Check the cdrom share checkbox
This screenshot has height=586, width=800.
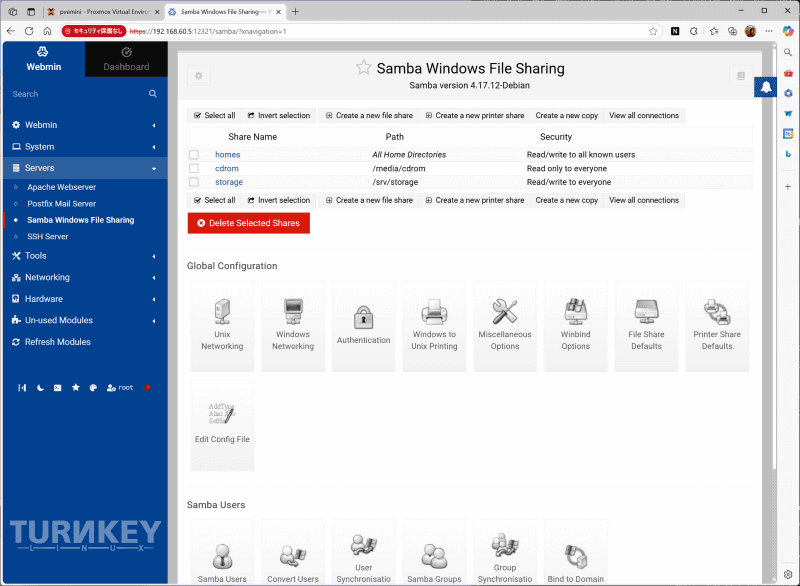point(195,168)
